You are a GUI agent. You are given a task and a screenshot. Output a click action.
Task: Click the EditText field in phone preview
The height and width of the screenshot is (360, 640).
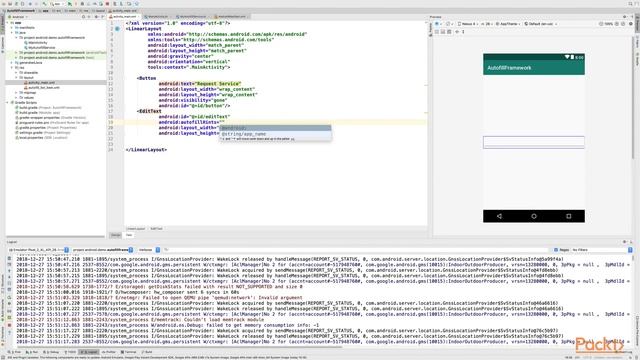pos(533,142)
